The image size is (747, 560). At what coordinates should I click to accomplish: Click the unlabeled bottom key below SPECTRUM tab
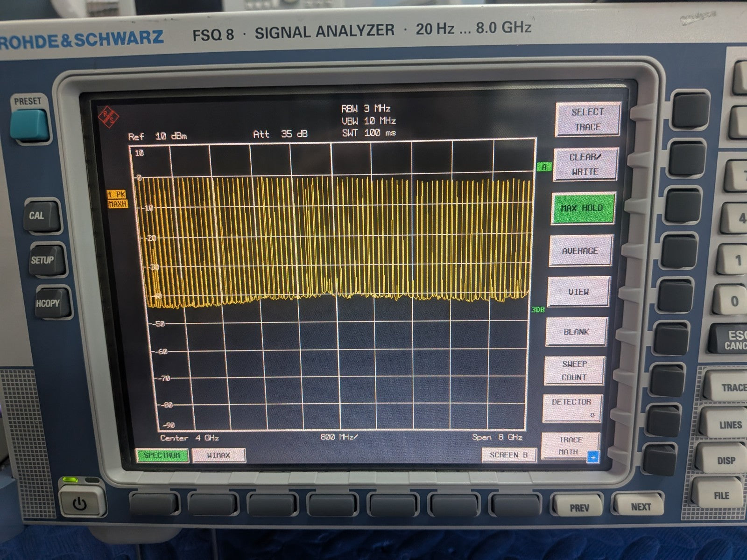tap(154, 504)
